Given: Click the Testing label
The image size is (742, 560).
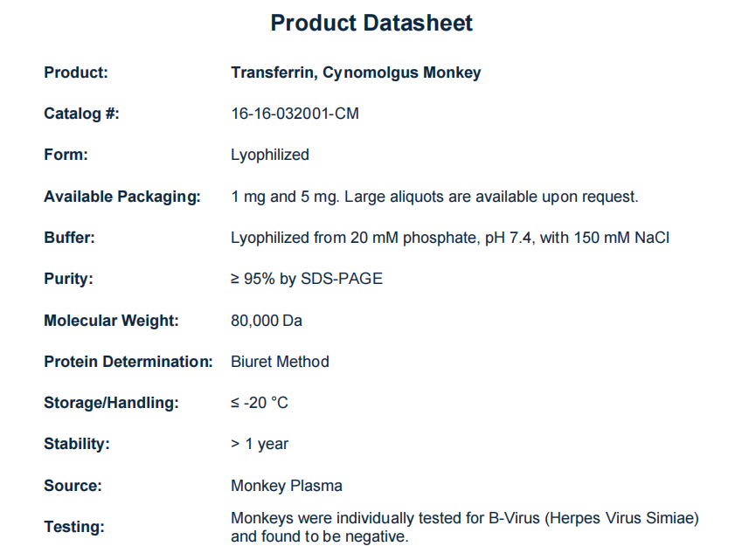Looking at the screenshot, I should (73, 527).
